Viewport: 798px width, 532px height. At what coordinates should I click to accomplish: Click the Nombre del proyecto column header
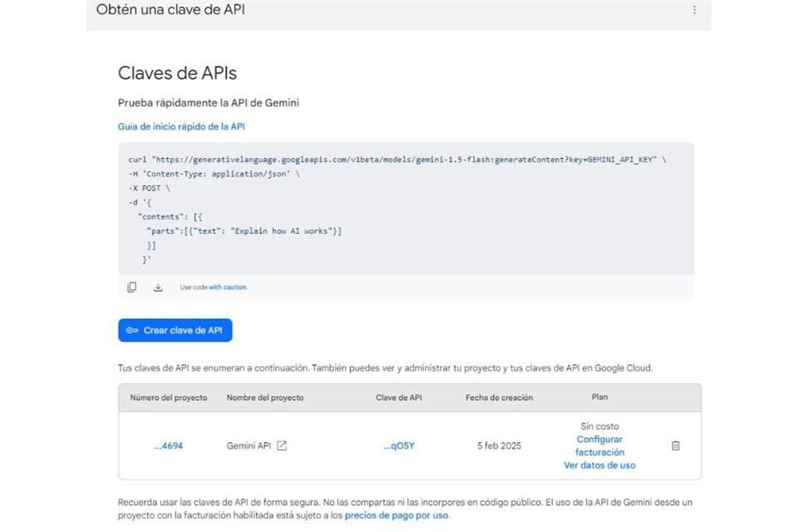[265, 397]
